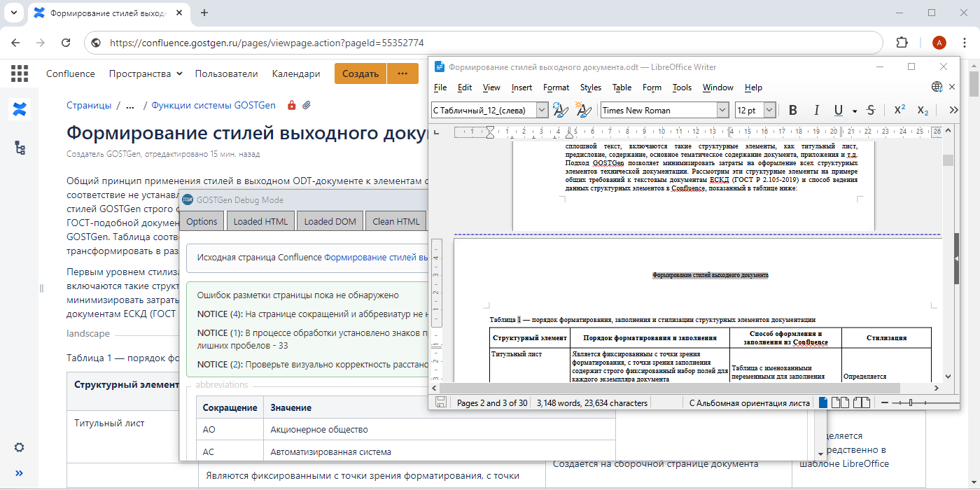Open the Format menu in Writer
The image size is (980, 490).
(556, 87)
